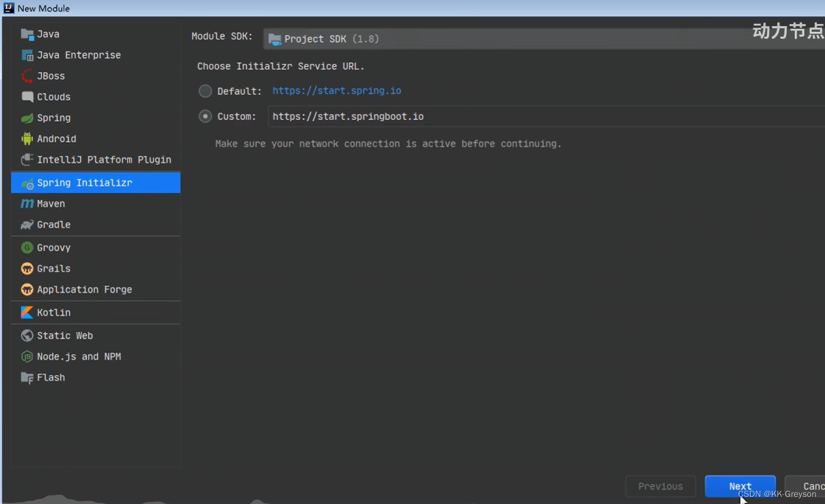Click the Static Web label

[65, 335]
